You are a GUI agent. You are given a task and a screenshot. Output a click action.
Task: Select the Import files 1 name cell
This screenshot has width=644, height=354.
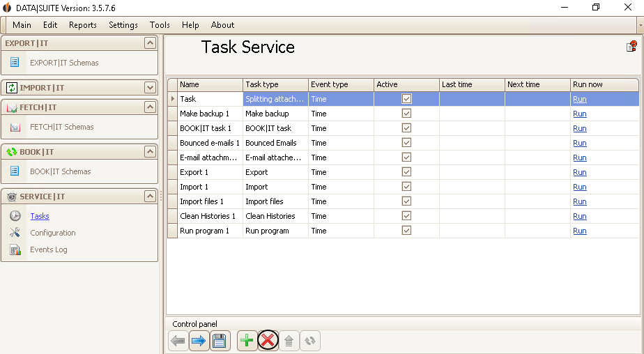(x=210, y=201)
